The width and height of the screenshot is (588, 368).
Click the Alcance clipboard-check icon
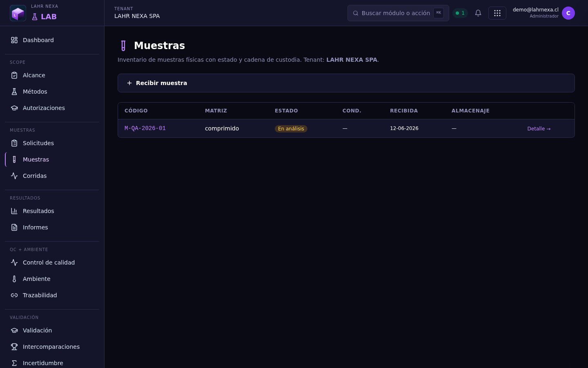click(x=14, y=75)
